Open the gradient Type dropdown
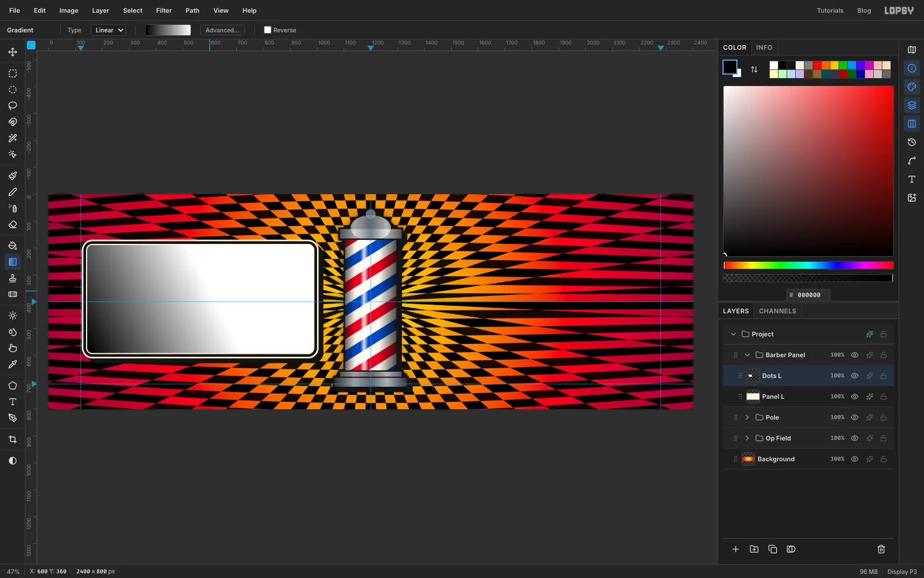Screen dimensions: 924x578 click(x=108, y=30)
